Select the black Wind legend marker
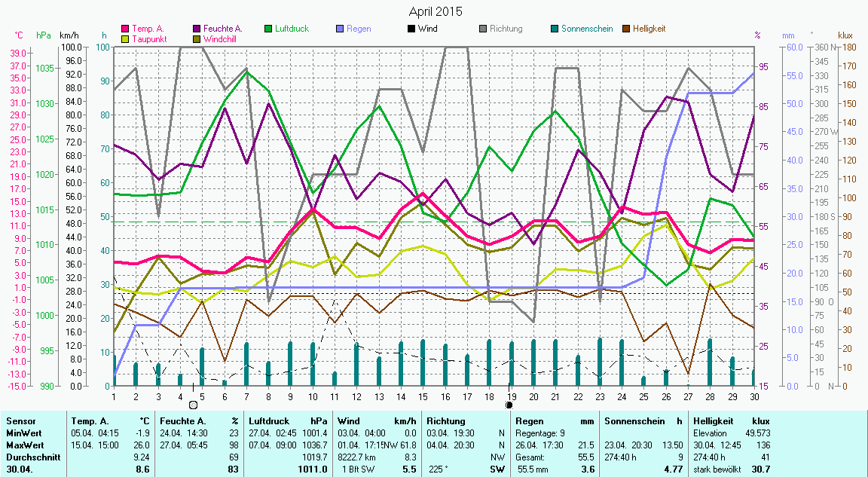Viewport: 868px width, 477px height. coord(411,29)
